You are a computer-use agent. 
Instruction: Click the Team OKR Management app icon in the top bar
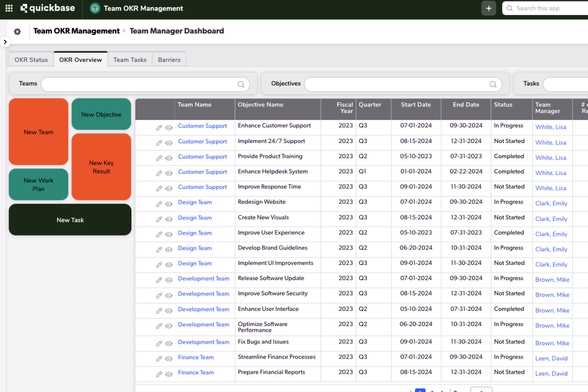point(95,8)
